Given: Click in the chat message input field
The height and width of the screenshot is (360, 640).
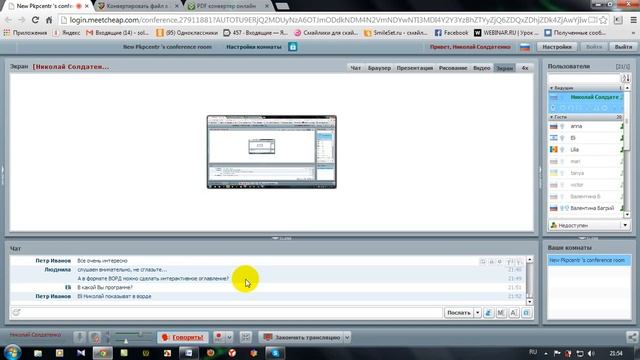Looking at the screenshot, I should (232, 312).
